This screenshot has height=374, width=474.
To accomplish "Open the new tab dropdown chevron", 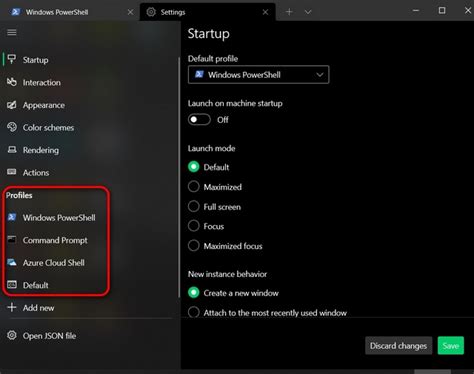I will tap(308, 12).
